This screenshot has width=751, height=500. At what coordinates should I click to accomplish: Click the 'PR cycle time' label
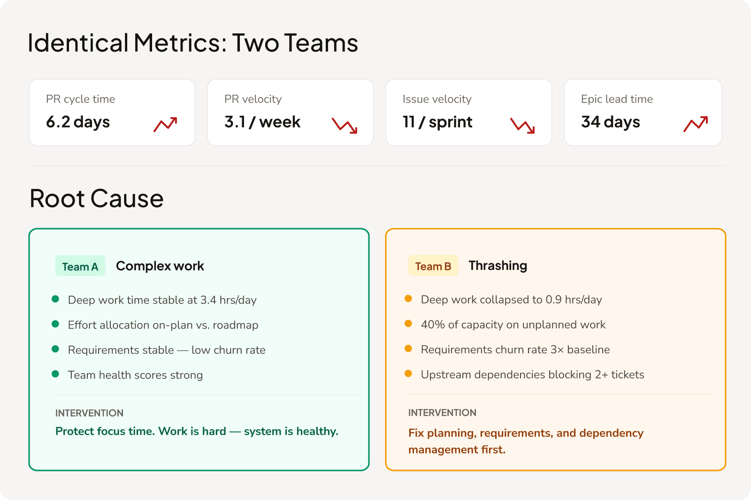tap(80, 99)
